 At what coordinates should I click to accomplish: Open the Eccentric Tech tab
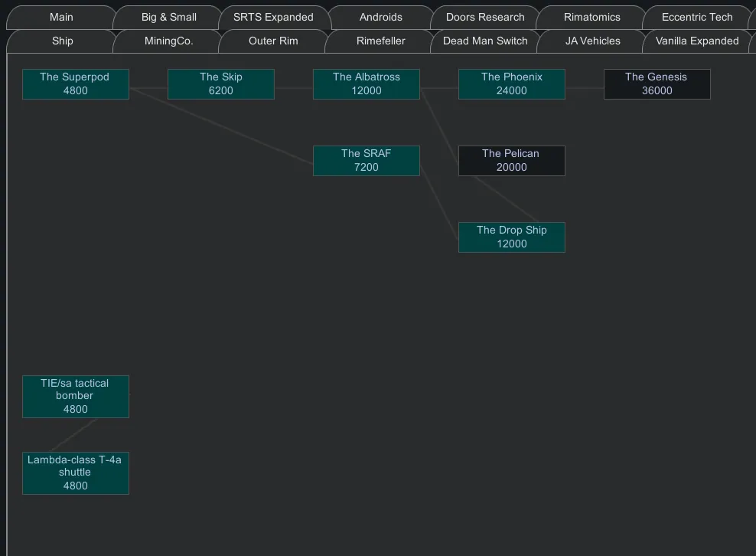(696, 17)
